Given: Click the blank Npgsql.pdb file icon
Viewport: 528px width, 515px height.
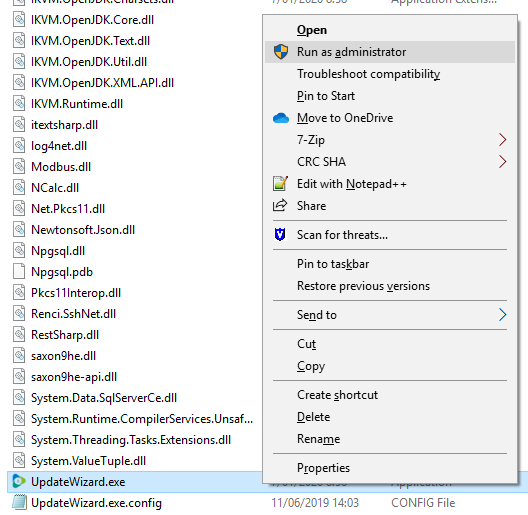Looking at the screenshot, I should [x=19, y=271].
